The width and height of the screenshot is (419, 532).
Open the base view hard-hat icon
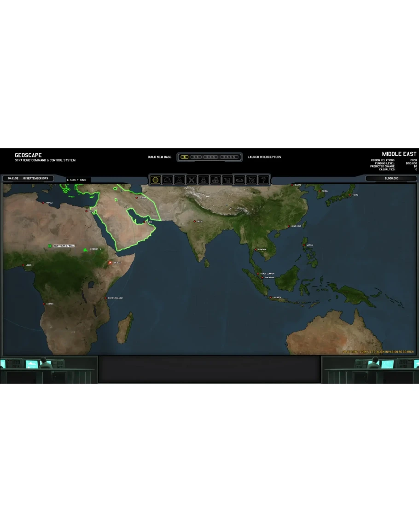click(168, 180)
